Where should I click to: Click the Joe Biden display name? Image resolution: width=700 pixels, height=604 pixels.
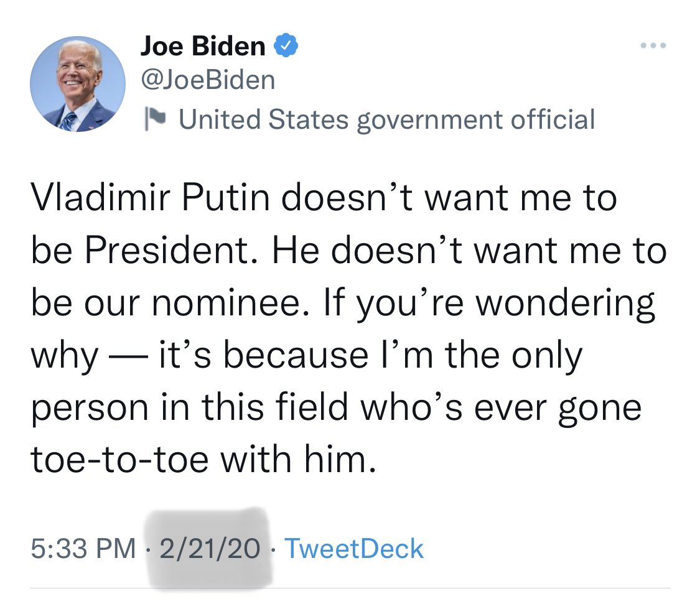(203, 45)
